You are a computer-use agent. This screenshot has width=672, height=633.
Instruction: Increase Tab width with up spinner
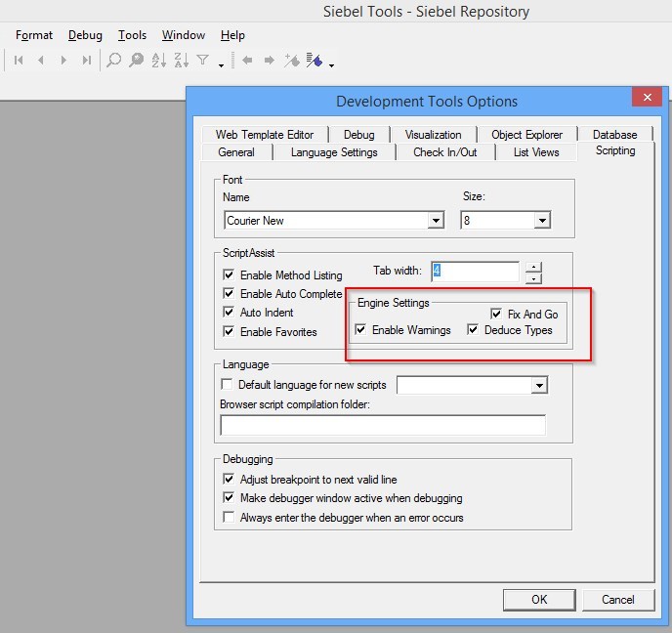[x=533, y=267]
